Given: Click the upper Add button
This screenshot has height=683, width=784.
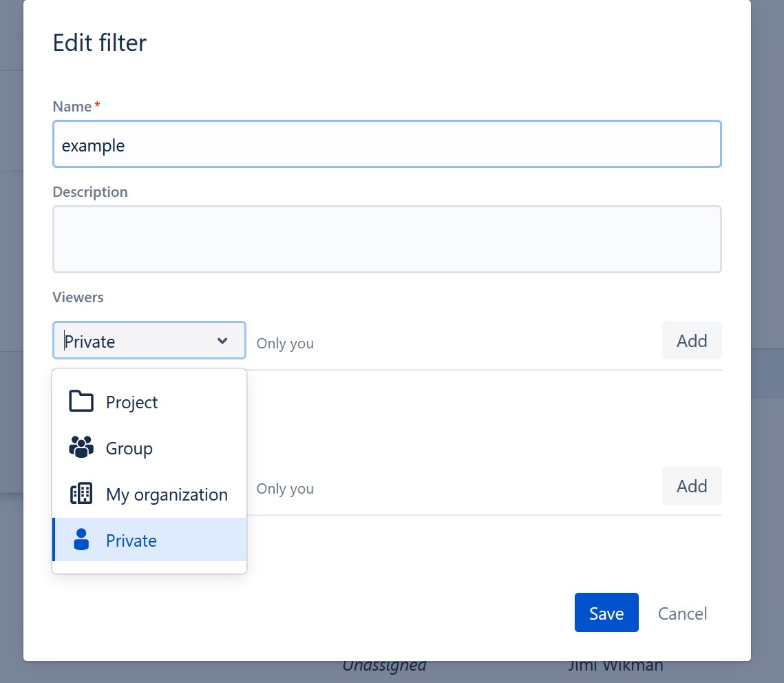Looking at the screenshot, I should point(692,340).
